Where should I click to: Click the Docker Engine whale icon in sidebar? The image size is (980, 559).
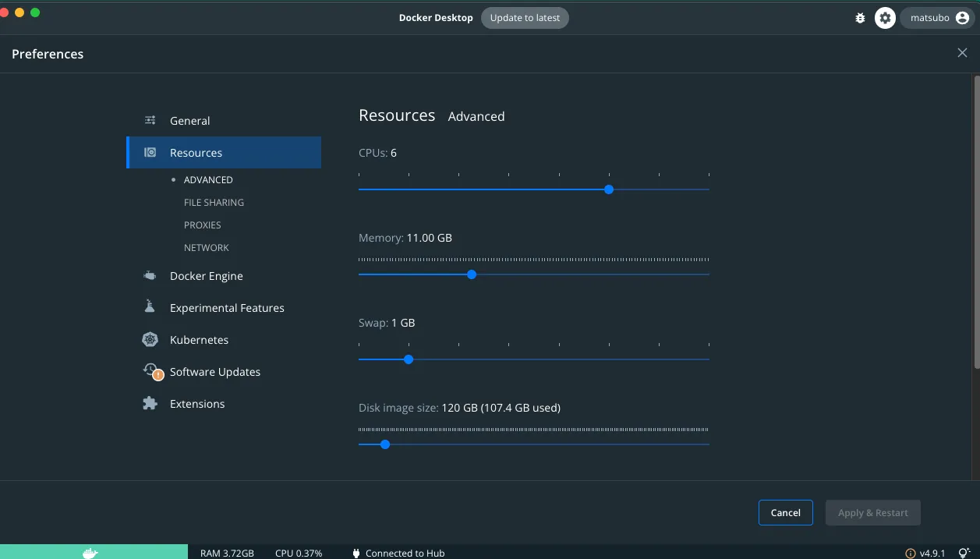(x=150, y=276)
